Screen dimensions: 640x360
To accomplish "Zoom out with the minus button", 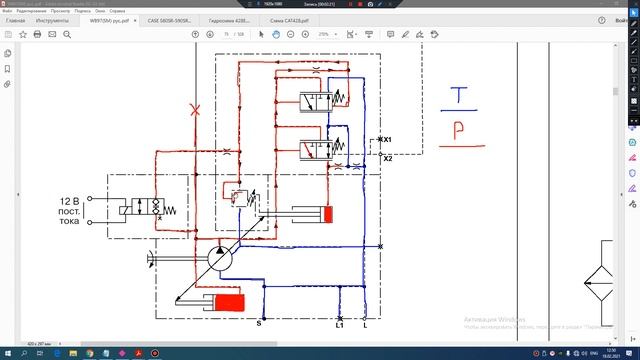I will pos(290,34).
